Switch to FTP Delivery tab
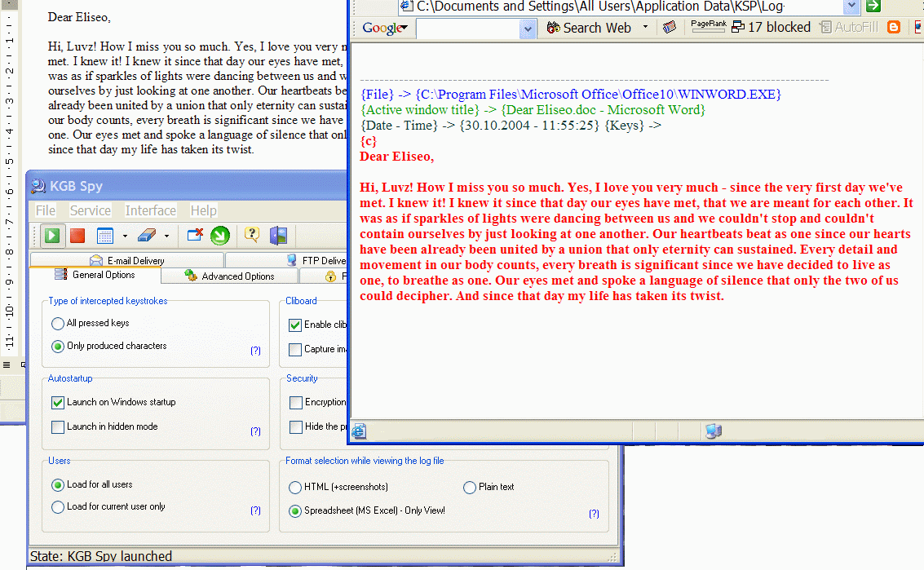 point(287,260)
